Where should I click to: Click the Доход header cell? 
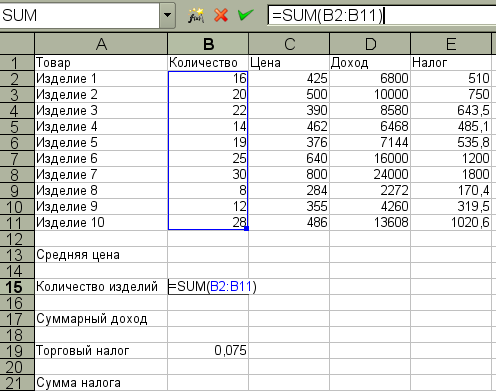coord(370,63)
